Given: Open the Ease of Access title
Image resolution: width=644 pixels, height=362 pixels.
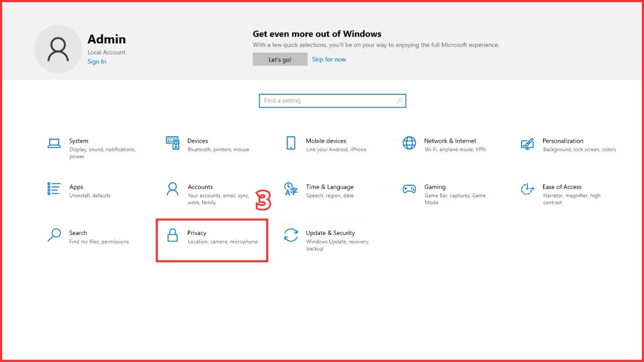Looking at the screenshot, I should pyautogui.click(x=562, y=187).
